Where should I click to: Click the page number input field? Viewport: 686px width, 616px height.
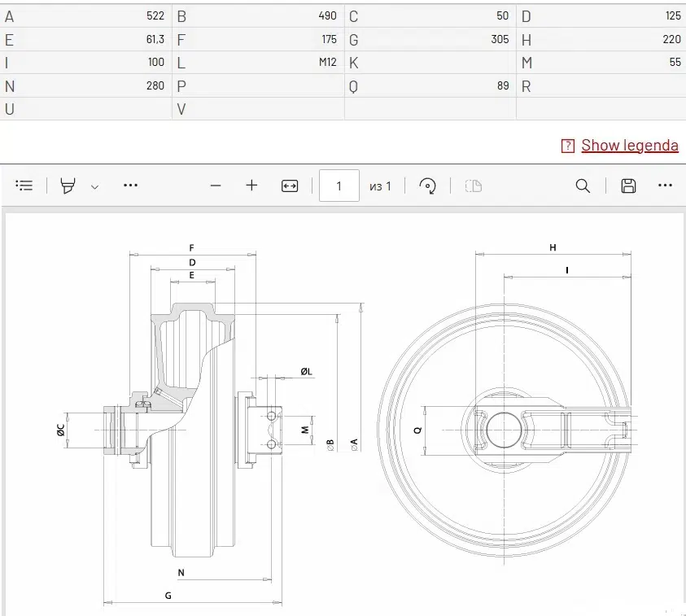click(339, 186)
